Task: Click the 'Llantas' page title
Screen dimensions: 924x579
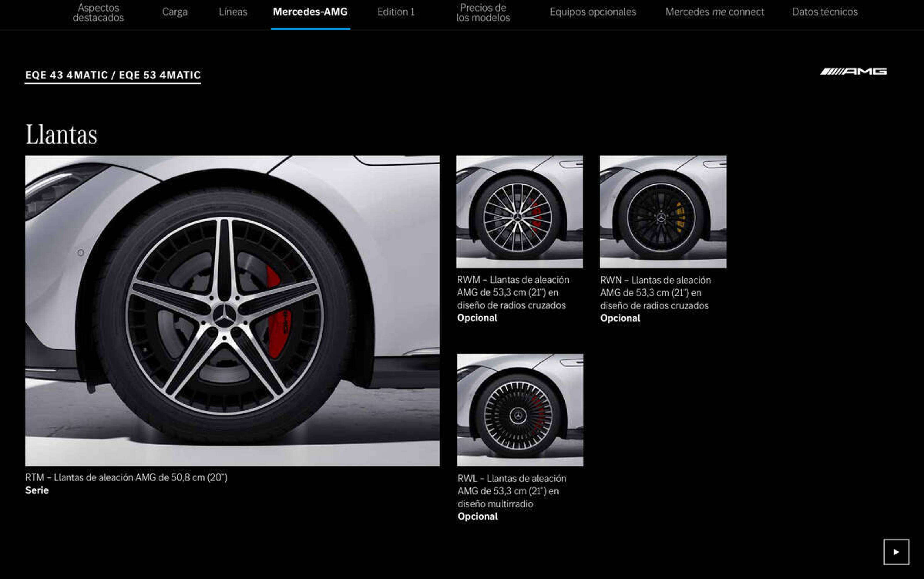Action: coord(61,134)
